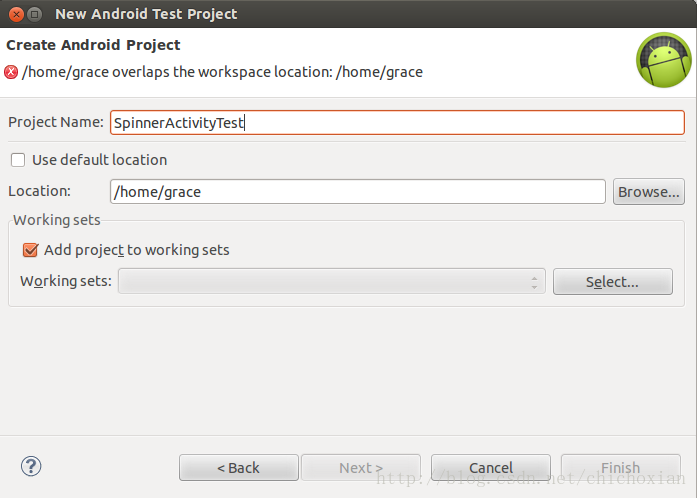
Task: Click the Select... button for working sets
Action: click(613, 281)
